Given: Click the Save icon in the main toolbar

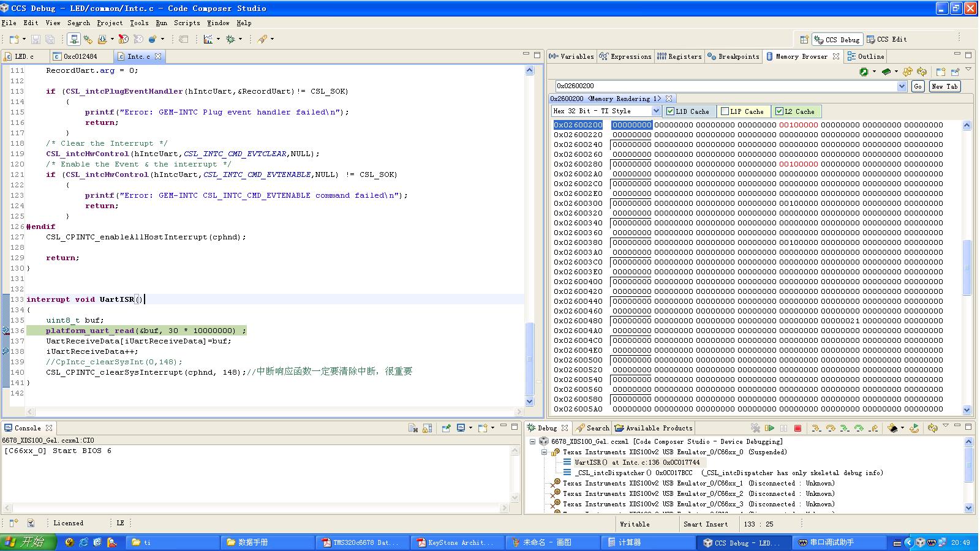Looking at the screenshot, I should click(x=36, y=39).
